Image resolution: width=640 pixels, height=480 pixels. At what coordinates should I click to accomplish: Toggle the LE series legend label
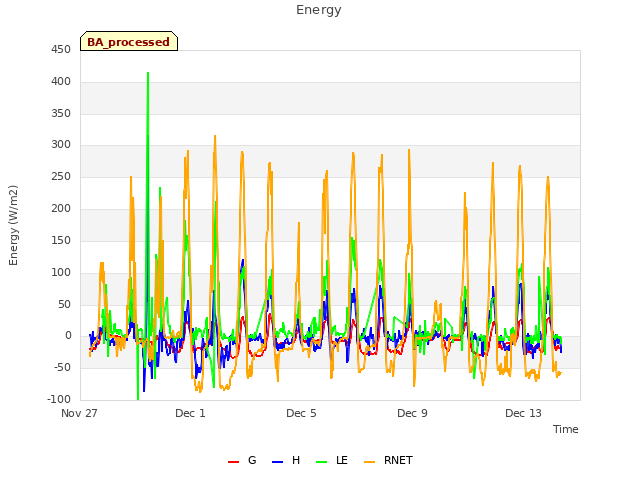coord(342,460)
